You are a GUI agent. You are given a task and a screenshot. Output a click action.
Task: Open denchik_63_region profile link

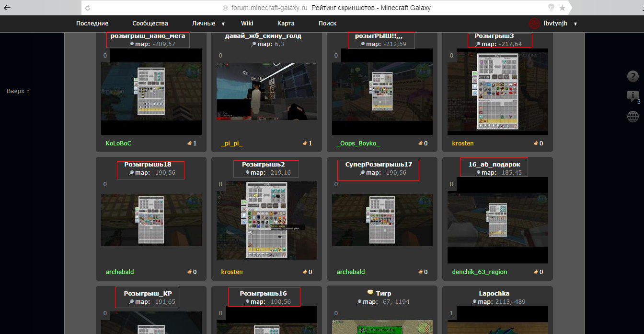point(479,272)
